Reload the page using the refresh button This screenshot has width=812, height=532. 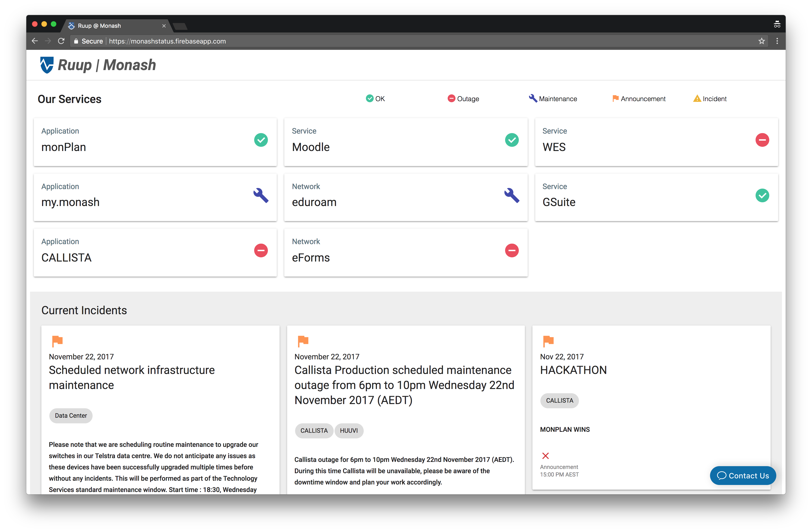coord(61,41)
